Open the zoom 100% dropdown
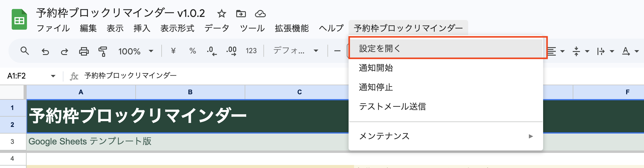This screenshot has width=644, height=168. tap(136, 51)
